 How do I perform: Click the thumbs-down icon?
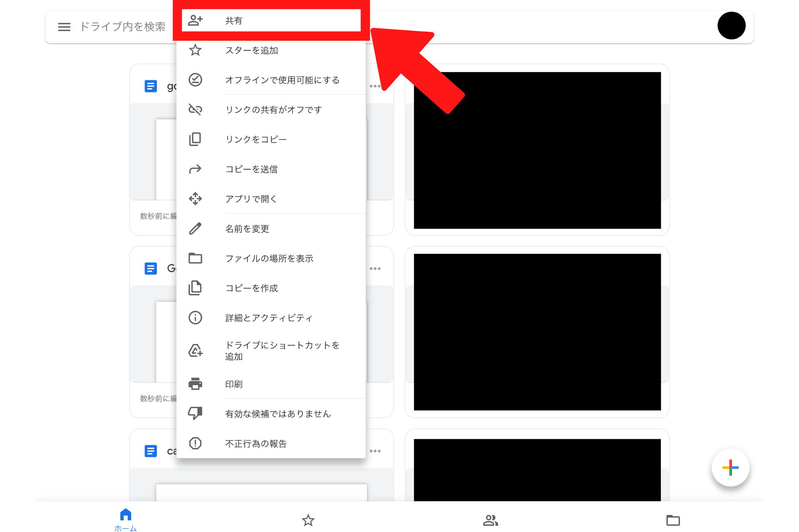pyautogui.click(x=195, y=413)
